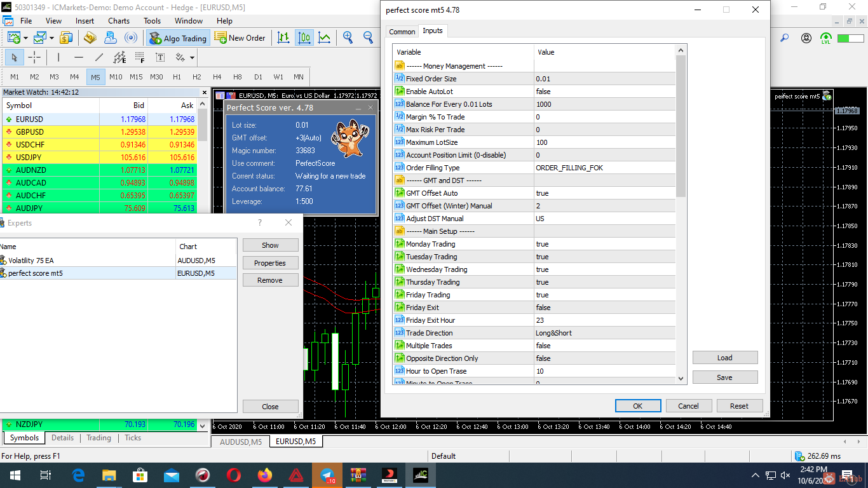Click Remove in the Experts window
868x488 pixels.
[x=270, y=280]
